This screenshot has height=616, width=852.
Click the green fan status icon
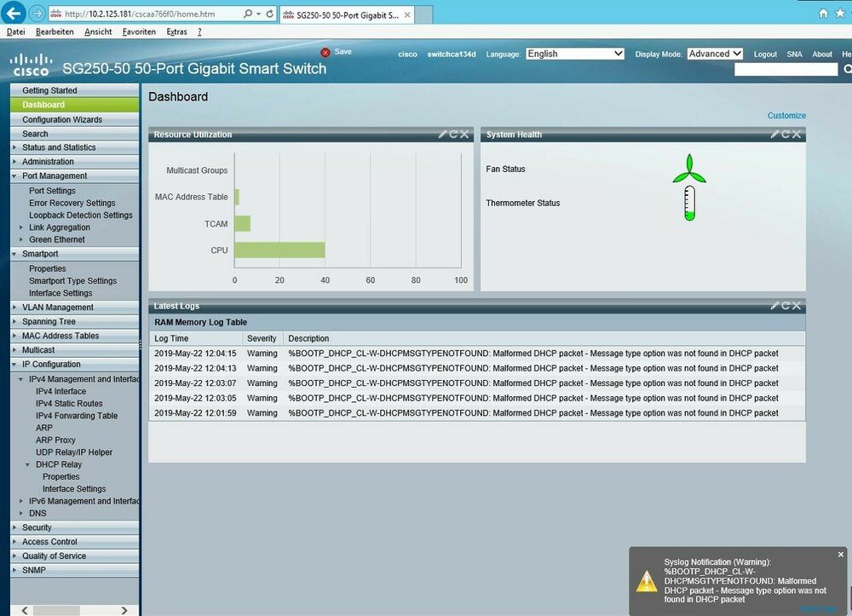(x=689, y=170)
